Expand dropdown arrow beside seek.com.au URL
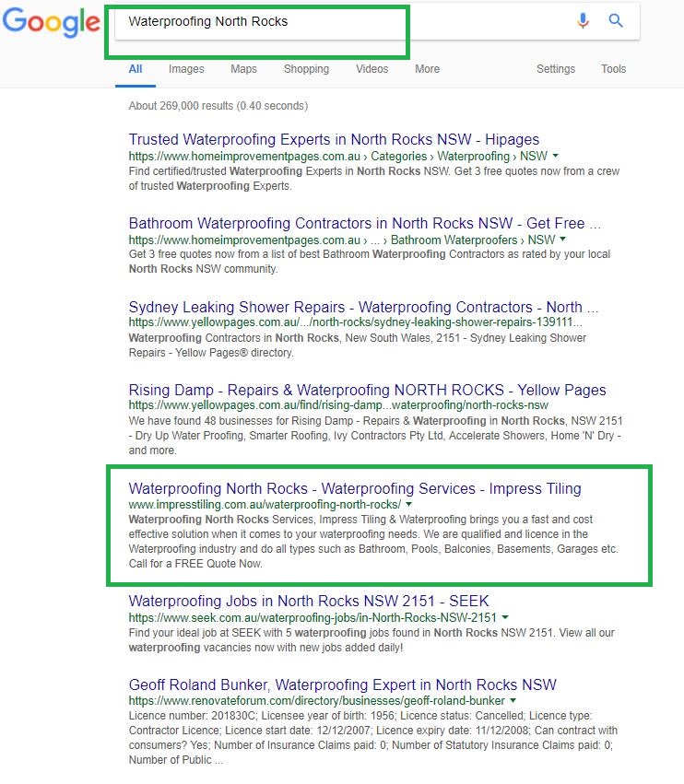Image resolution: width=684 pixels, height=784 pixels. [505, 617]
